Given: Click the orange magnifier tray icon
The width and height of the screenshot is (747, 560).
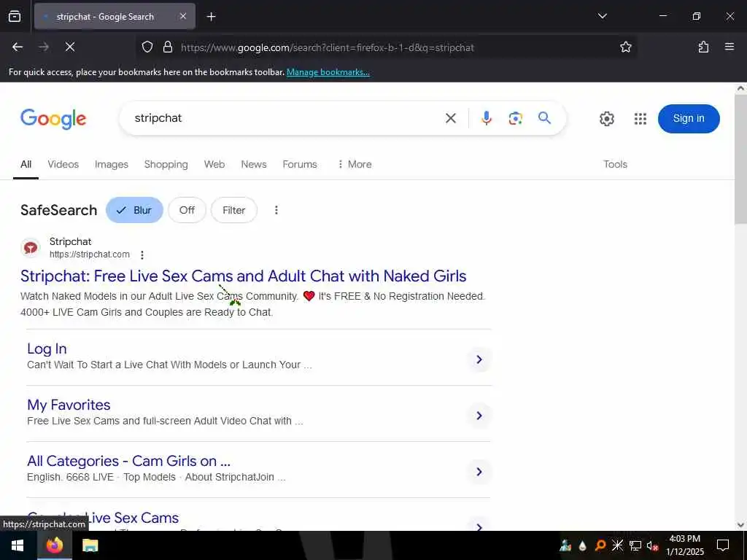Looking at the screenshot, I should [x=600, y=545].
